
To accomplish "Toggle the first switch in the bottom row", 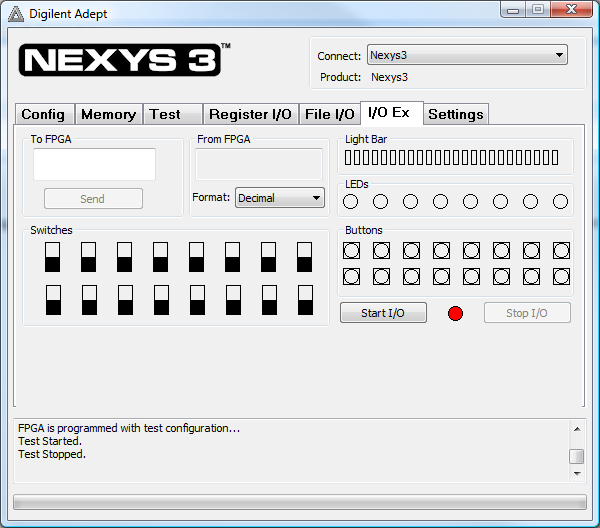I will click(53, 300).
